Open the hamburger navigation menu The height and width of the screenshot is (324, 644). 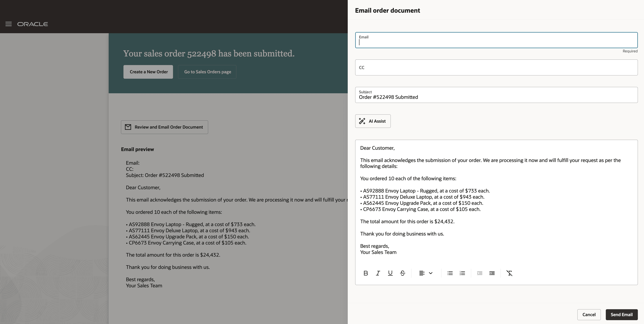point(8,24)
